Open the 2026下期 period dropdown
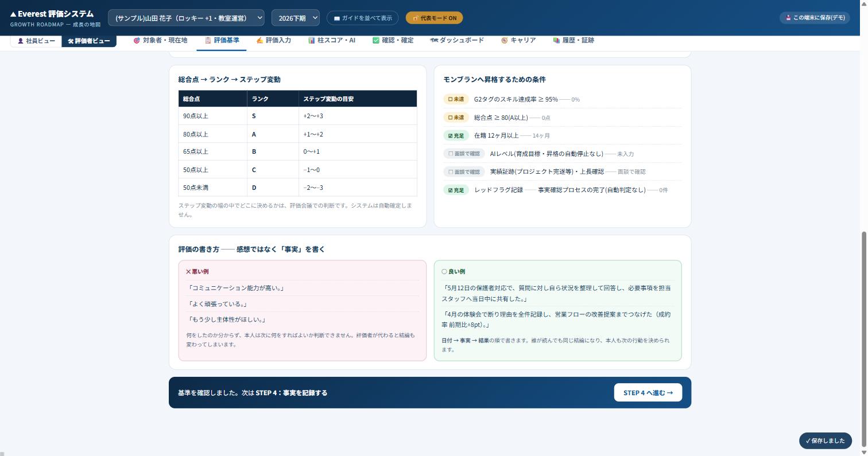Screen dimensions: 868x456 [x=295, y=18]
